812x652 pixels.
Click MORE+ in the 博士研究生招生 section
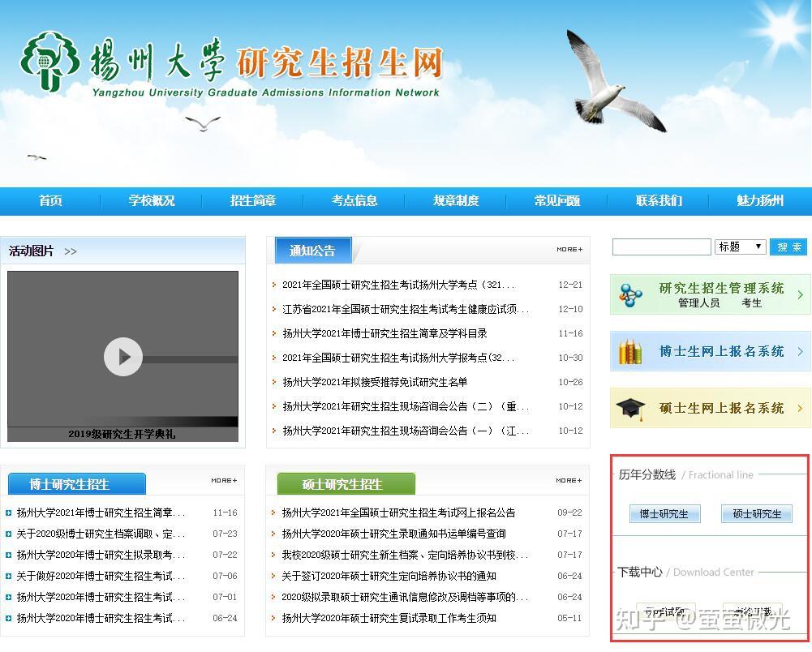pyautogui.click(x=224, y=481)
